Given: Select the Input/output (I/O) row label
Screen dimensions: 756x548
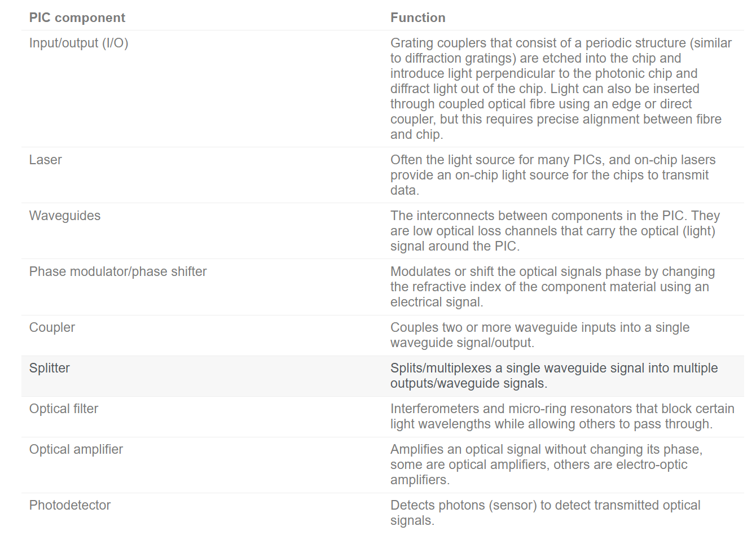Looking at the screenshot, I should [x=79, y=43].
